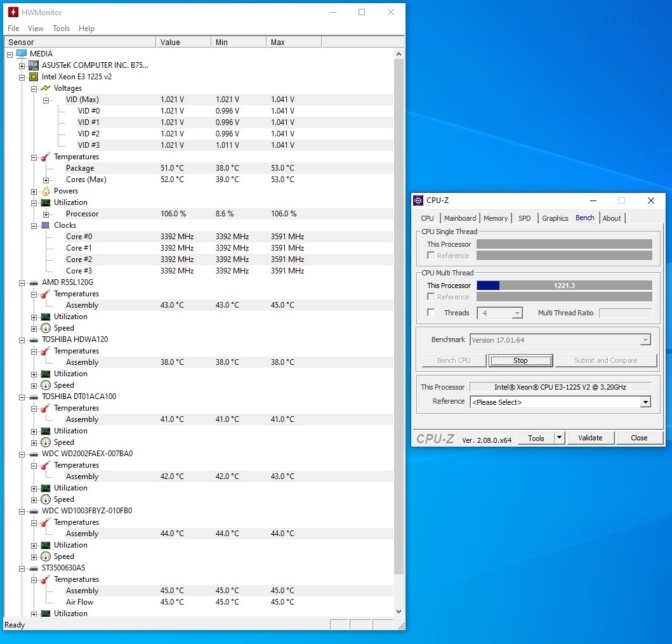This screenshot has width=672, height=644.
Task: Open the Tools menu in HWMonitor
Action: click(61, 29)
